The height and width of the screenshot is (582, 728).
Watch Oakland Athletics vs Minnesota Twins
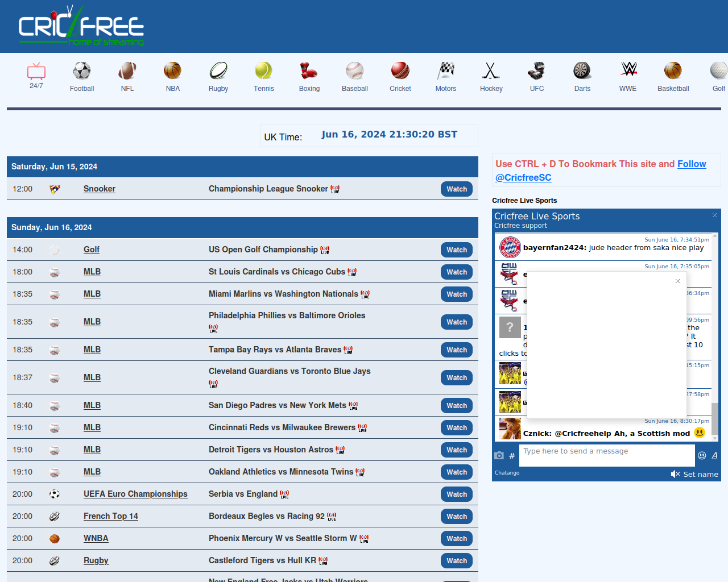click(x=457, y=472)
